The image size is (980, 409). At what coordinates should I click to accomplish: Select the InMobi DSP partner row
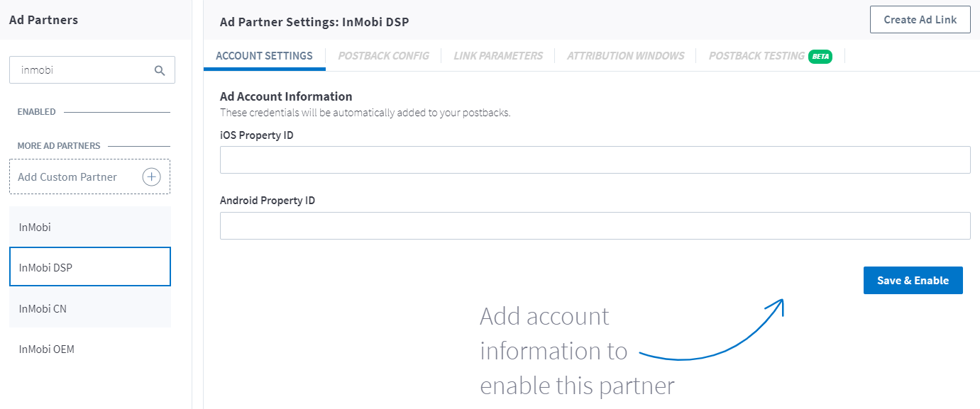point(90,267)
